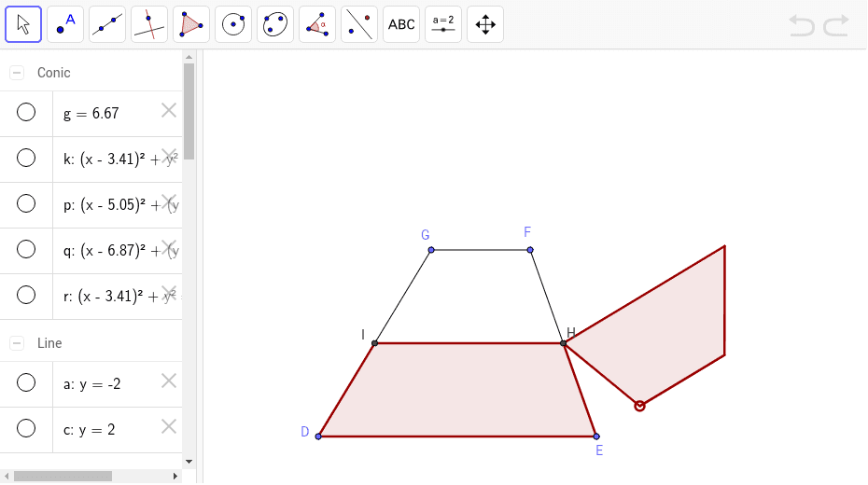This screenshot has width=868, height=485.
Task: Toggle visibility of conic q
Action: pos(26,249)
